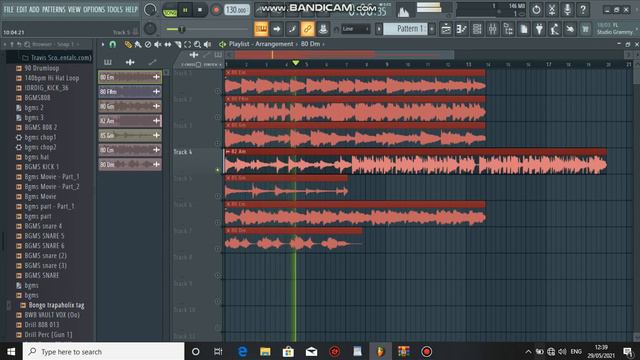Open the PATTERNS menu
Image resolution: width=640 pixels, height=360 pixels.
(x=53, y=9)
